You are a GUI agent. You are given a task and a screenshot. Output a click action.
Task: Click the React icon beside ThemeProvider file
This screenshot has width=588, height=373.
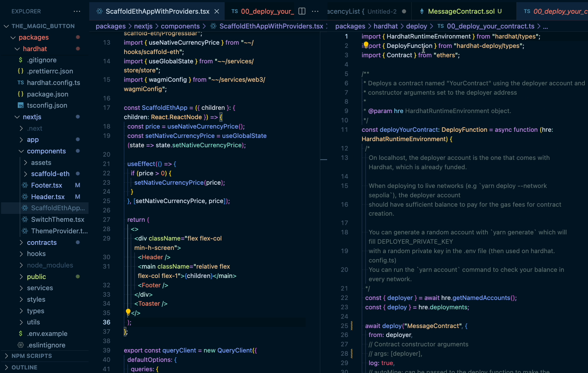(x=25, y=231)
